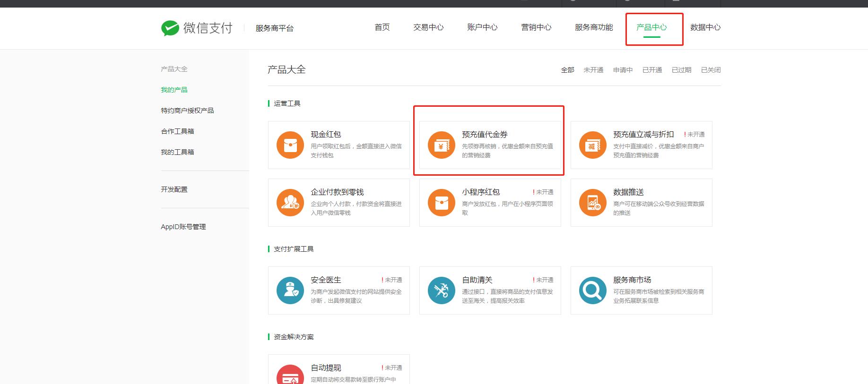Open AppID账号管理 in sidebar
The width and height of the screenshot is (868, 384).
pyautogui.click(x=183, y=227)
